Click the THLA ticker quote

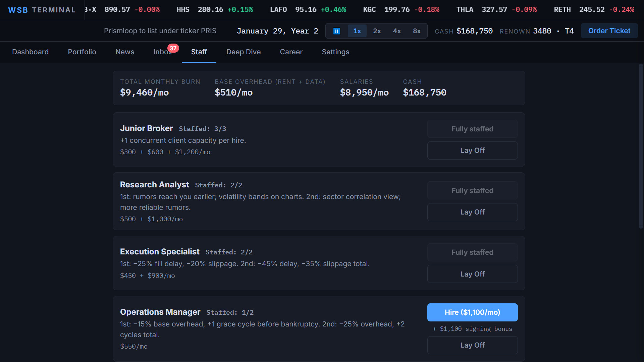tap(496, 10)
